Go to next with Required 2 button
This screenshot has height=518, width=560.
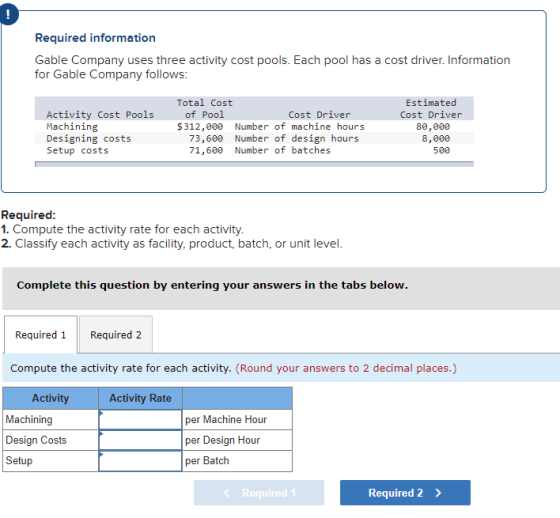pyautogui.click(x=405, y=493)
